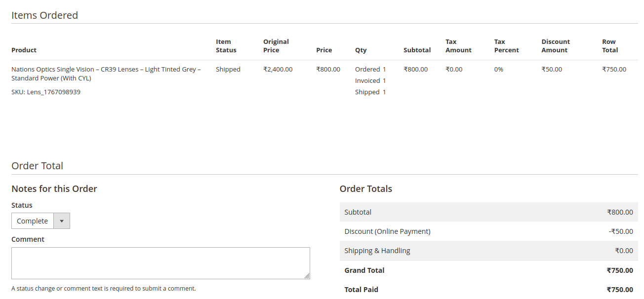Select the SKU Lens_1767098939 text

(46, 92)
